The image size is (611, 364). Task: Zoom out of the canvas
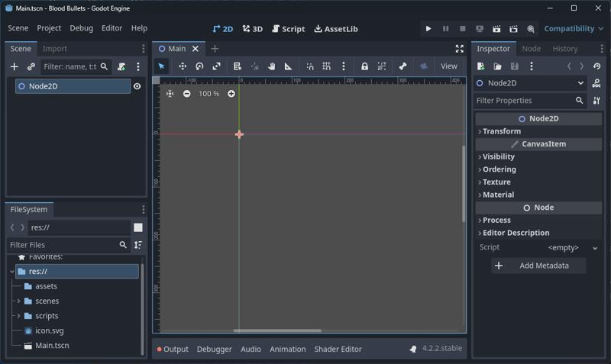click(x=187, y=93)
